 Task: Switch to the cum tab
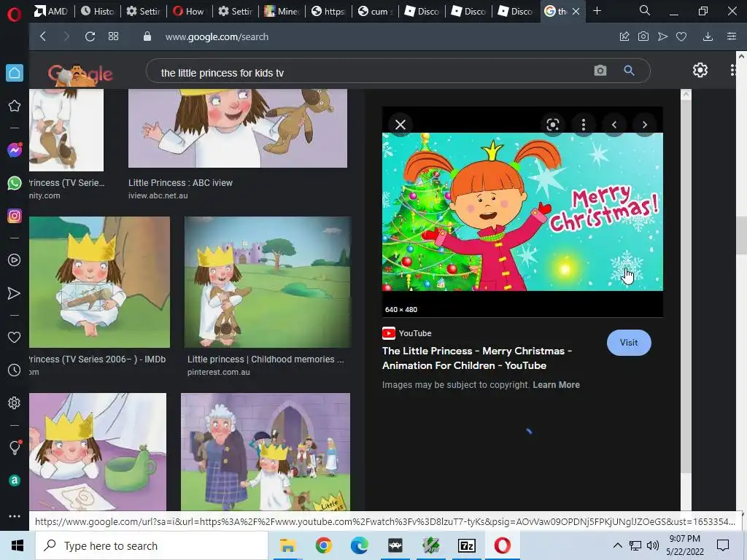(375, 11)
